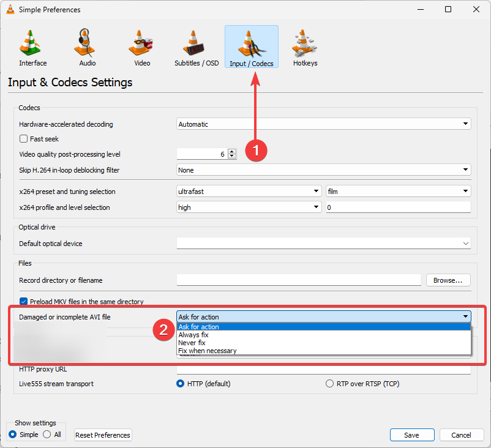The image size is (491, 448).
Task: Increase post-processing level with up arrow
Action: tap(231, 151)
